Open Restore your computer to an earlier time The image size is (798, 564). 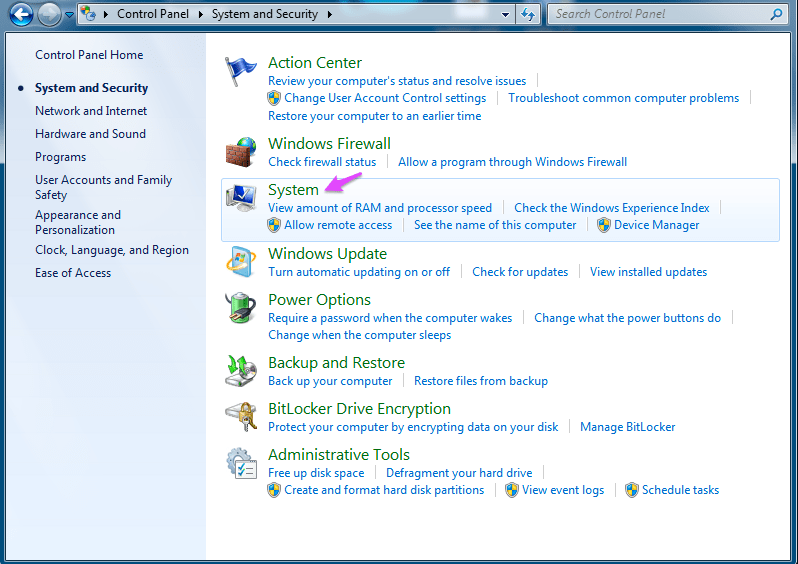point(375,116)
